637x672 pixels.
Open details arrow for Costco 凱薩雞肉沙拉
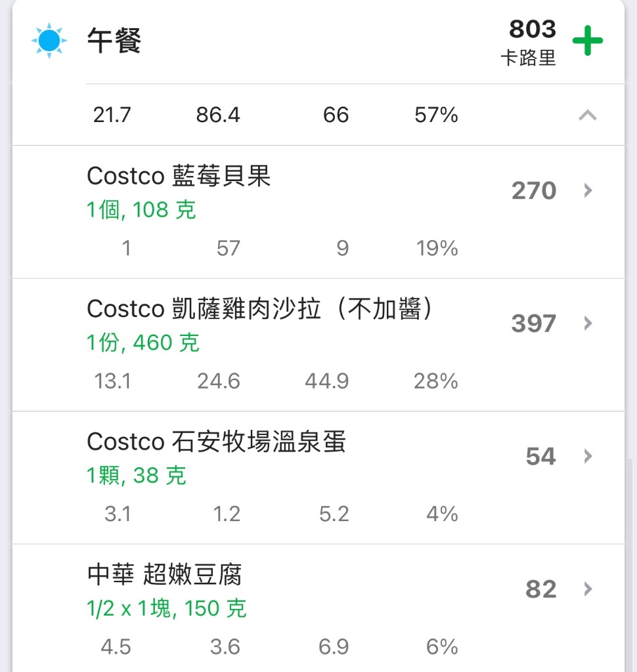click(x=588, y=323)
